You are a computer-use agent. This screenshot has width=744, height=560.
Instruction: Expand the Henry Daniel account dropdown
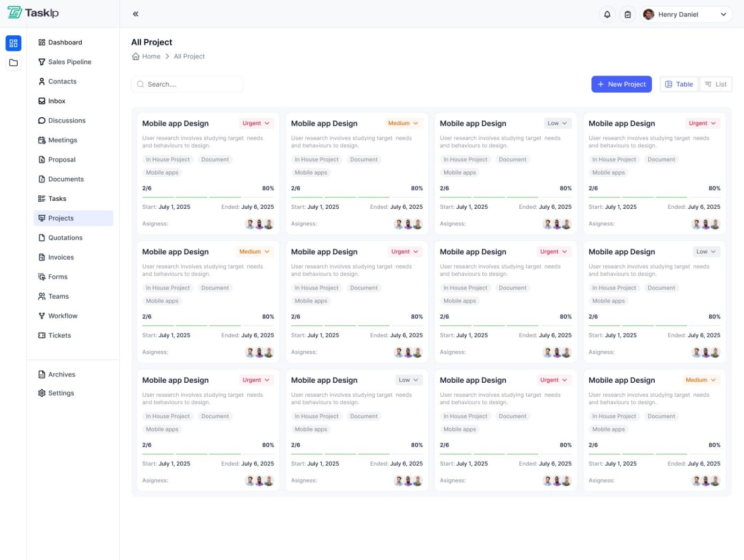(723, 14)
